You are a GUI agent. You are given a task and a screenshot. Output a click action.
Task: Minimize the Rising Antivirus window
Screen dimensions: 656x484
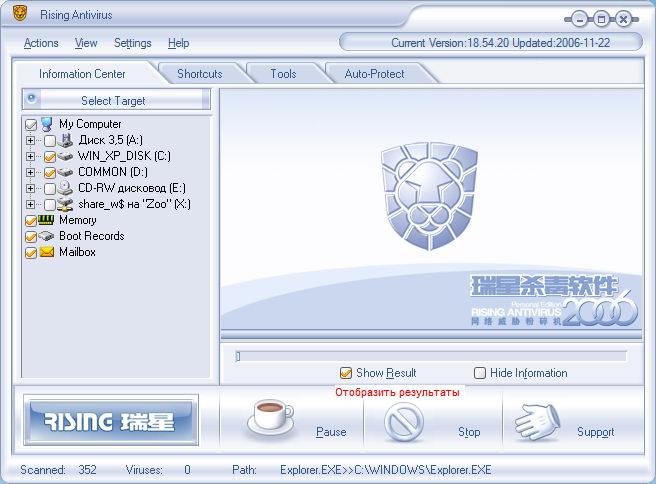579,19
